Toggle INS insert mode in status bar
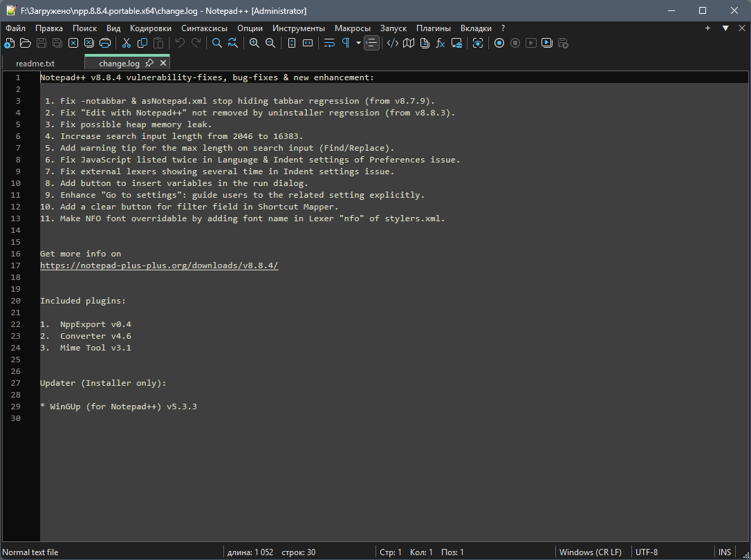This screenshot has width=751, height=560. click(x=725, y=552)
